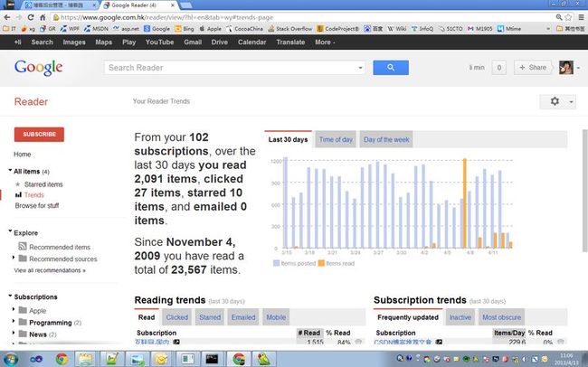Image resolution: width=588 pixels, height=367 pixels.
Task: Open the CocoaChina bookmark
Action: click(244, 29)
